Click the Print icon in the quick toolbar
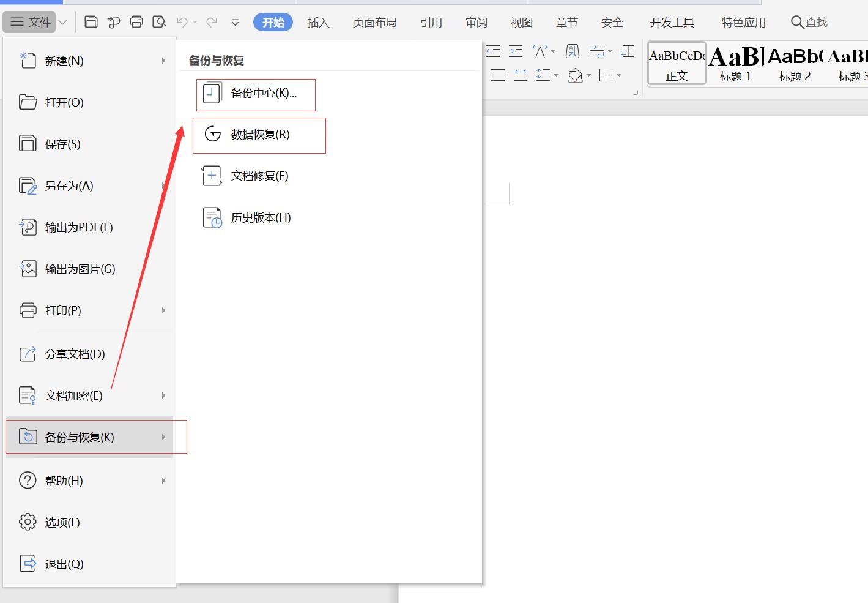 (x=136, y=21)
